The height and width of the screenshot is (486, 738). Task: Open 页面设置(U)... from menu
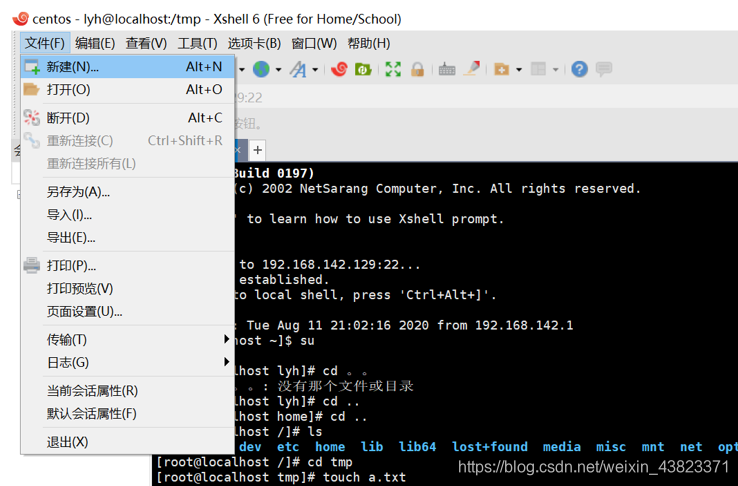coord(128,311)
